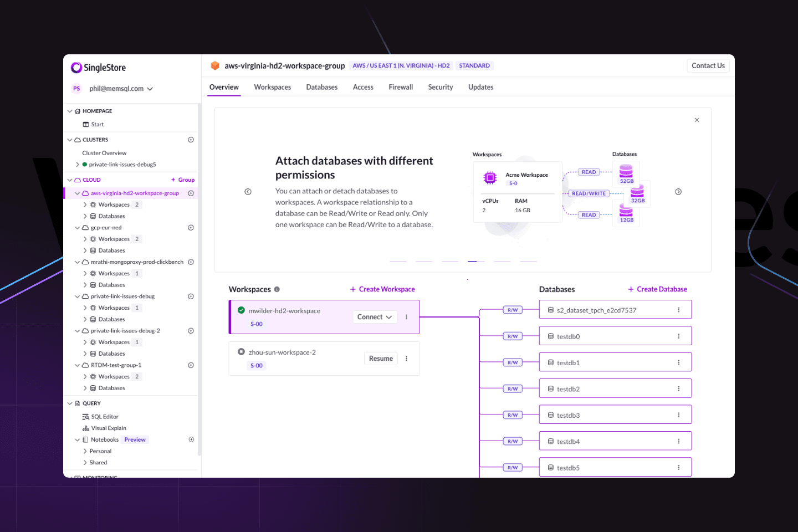This screenshot has width=798, height=532.
Task: Click Create Workspace link
Action: coord(382,289)
